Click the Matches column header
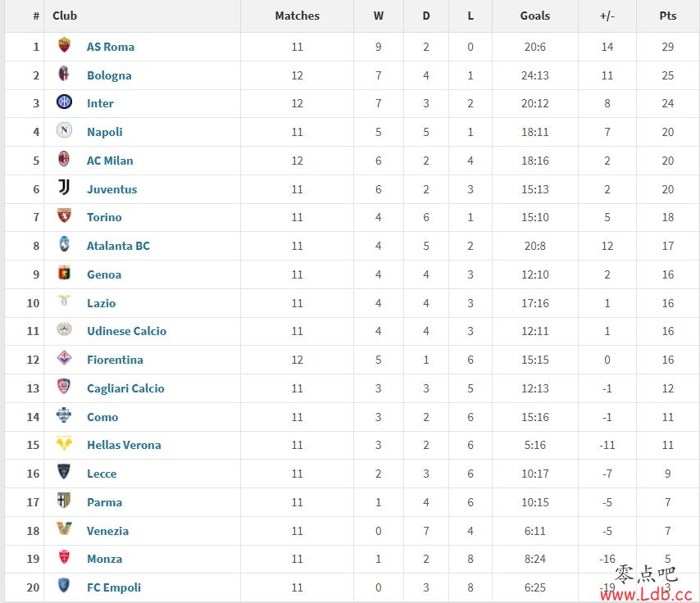This screenshot has width=700, height=603. 298,16
